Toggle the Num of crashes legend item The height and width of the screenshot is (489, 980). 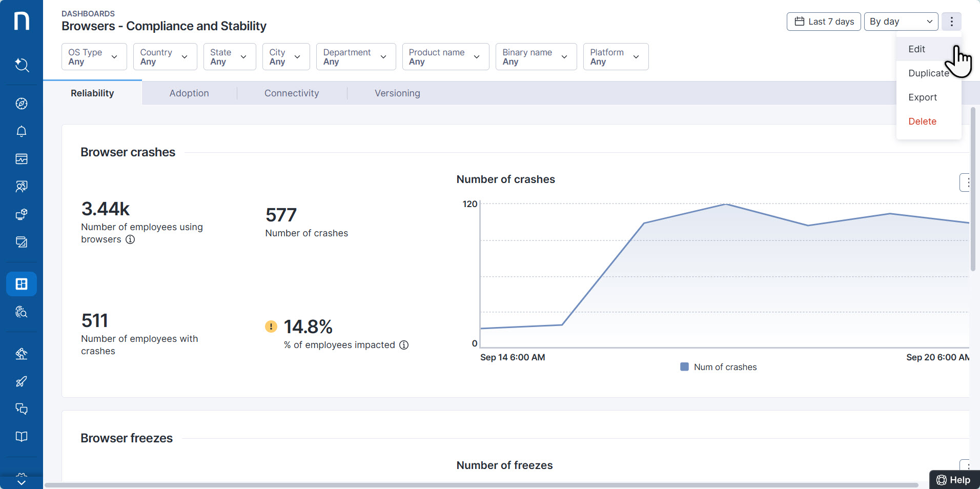tap(718, 366)
